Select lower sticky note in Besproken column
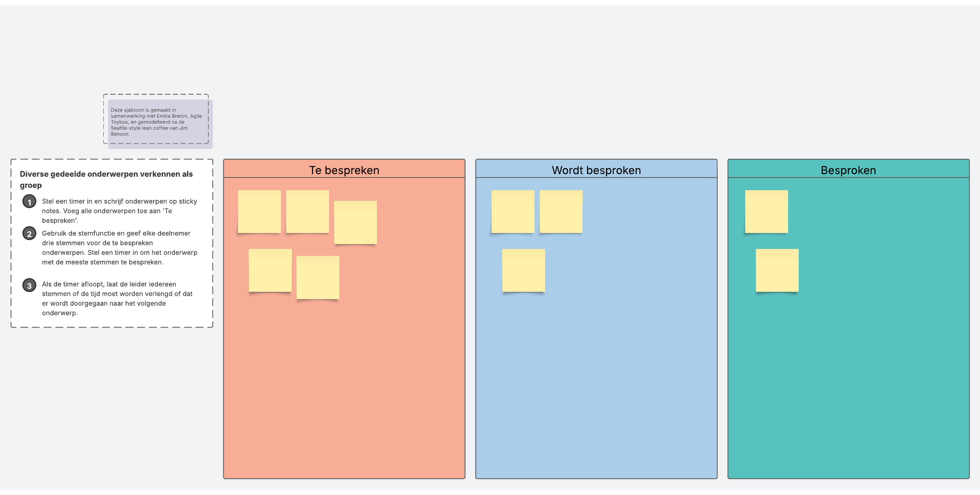Screen dimensions: 980x495 [x=777, y=270]
